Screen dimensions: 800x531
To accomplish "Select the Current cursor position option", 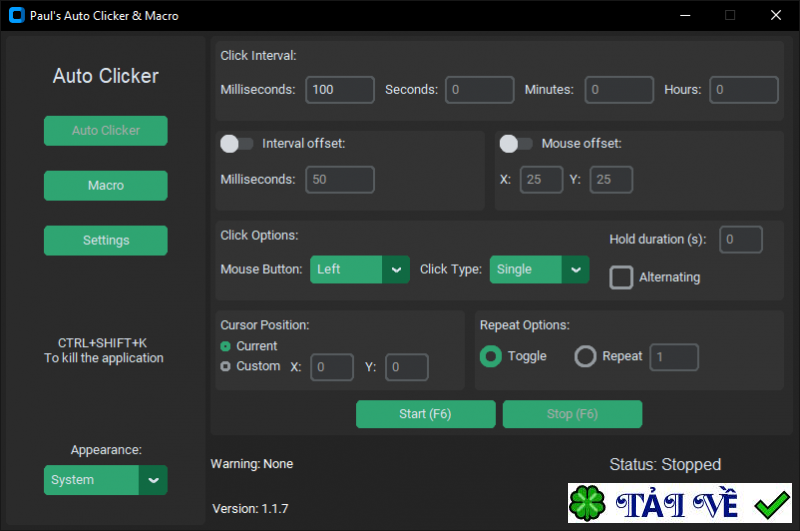I will (226, 346).
